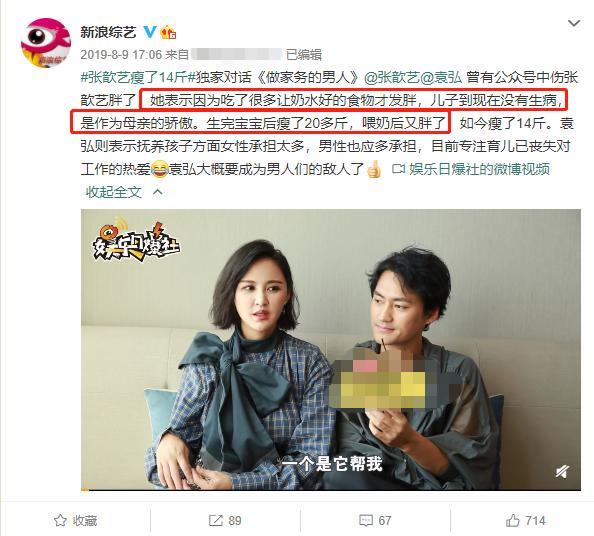The width and height of the screenshot is (594, 536).
Task: Click the video progress bar
Action: (x=331, y=490)
